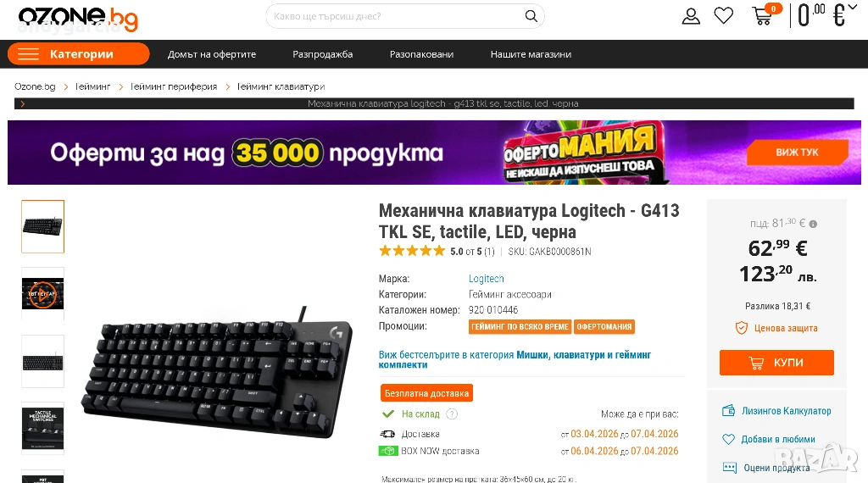Screen dimensions: 868x483
Task: Expand the arrow on black product title bar
Action: [22, 103]
